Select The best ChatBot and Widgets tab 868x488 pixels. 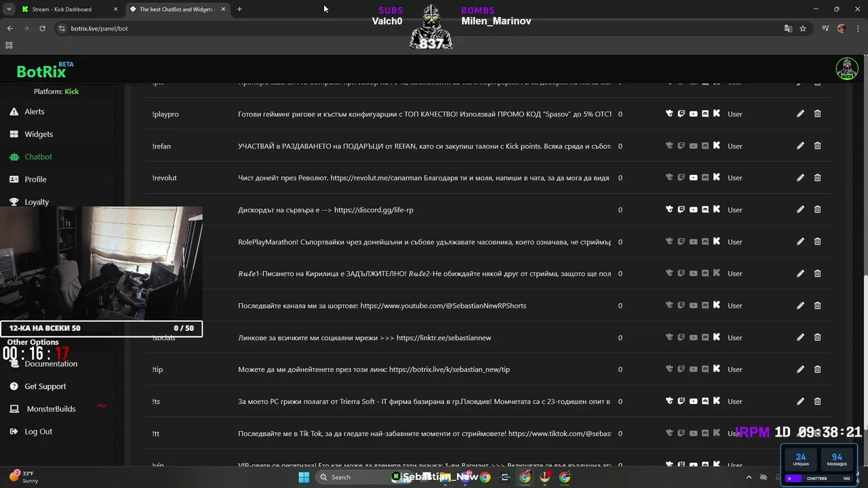click(176, 9)
